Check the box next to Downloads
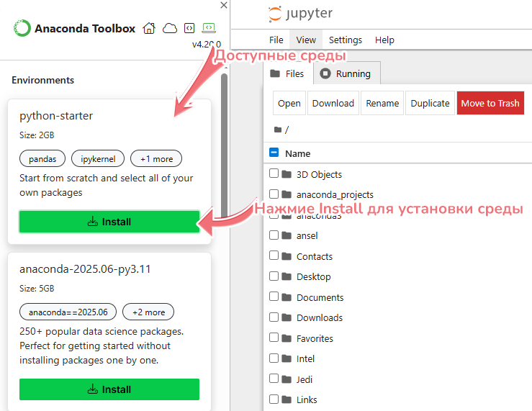Viewport: 532px width, 411px height. click(x=274, y=317)
